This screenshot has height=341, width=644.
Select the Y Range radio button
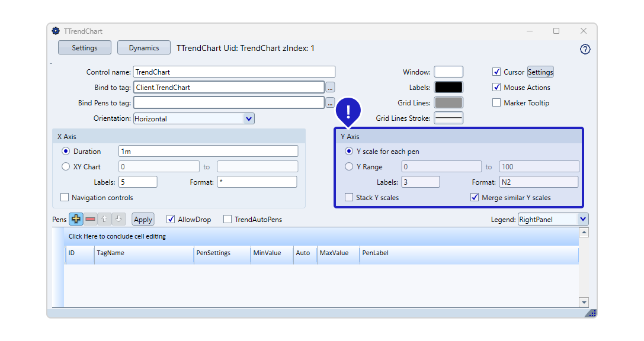[x=349, y=167]
